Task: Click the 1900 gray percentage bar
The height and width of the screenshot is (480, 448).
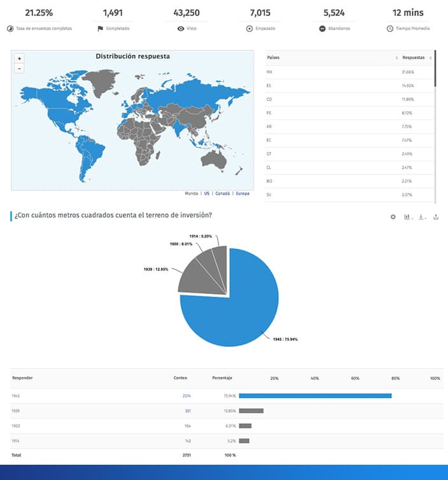Action: (x=245, y=426)
